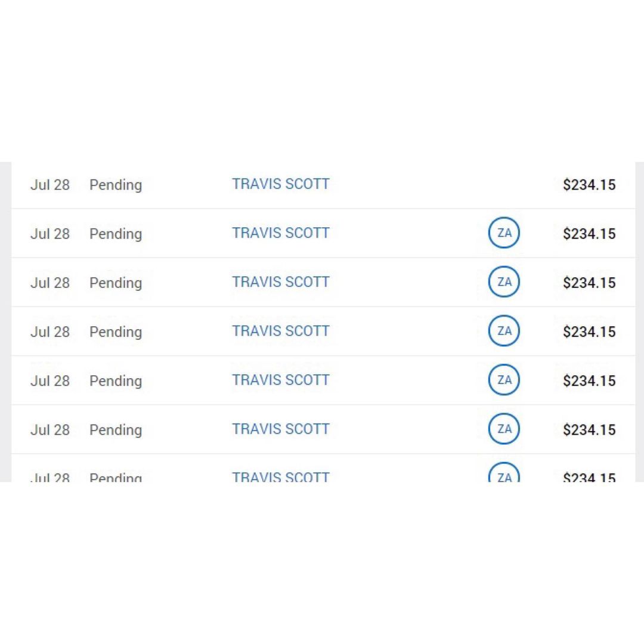Click the ZA badge in the fifth transaction row

tap(504, 380)
